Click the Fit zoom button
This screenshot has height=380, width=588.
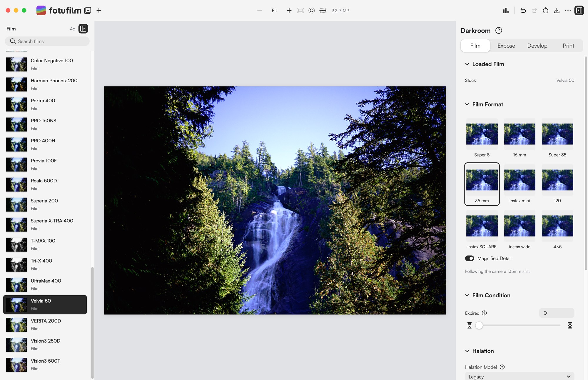click(274, 11)
